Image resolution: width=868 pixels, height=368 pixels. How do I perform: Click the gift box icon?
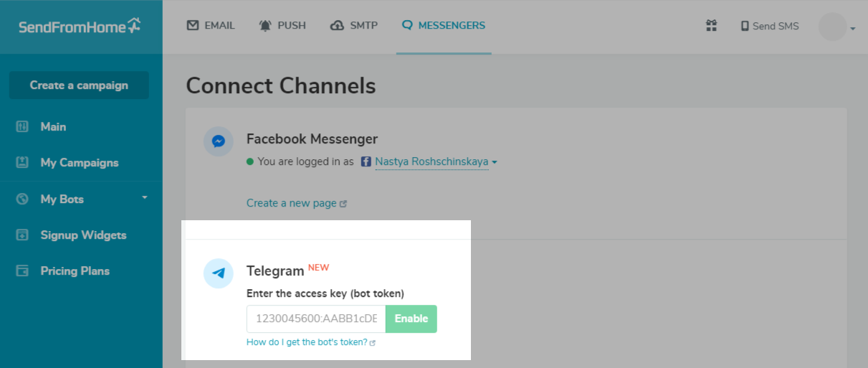tap(711, 26)
